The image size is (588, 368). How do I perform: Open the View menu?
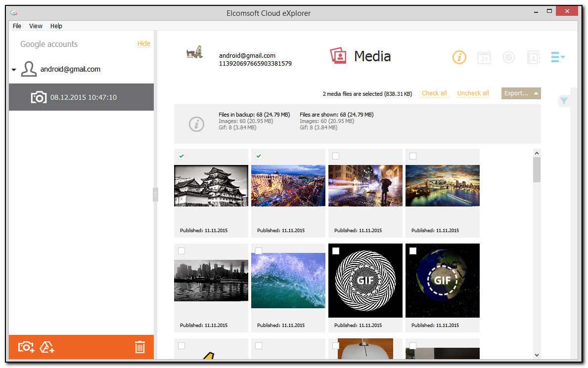click(36, 26)
